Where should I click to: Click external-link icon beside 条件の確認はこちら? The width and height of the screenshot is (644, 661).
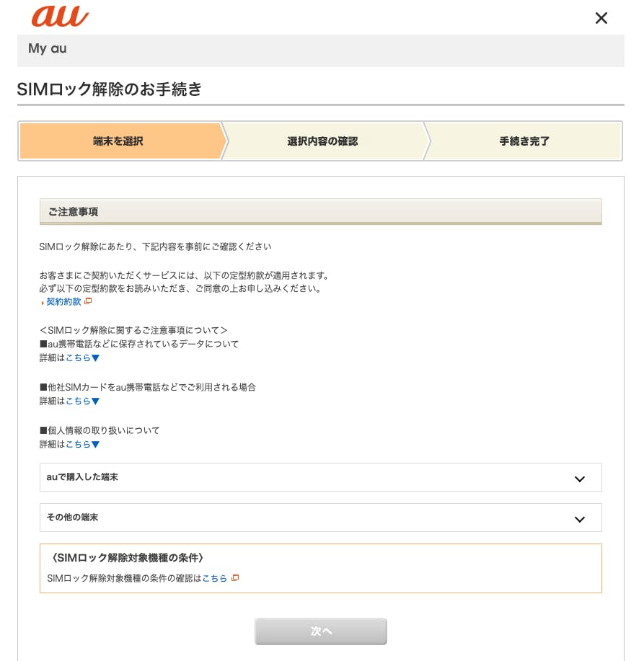[235, 578]
